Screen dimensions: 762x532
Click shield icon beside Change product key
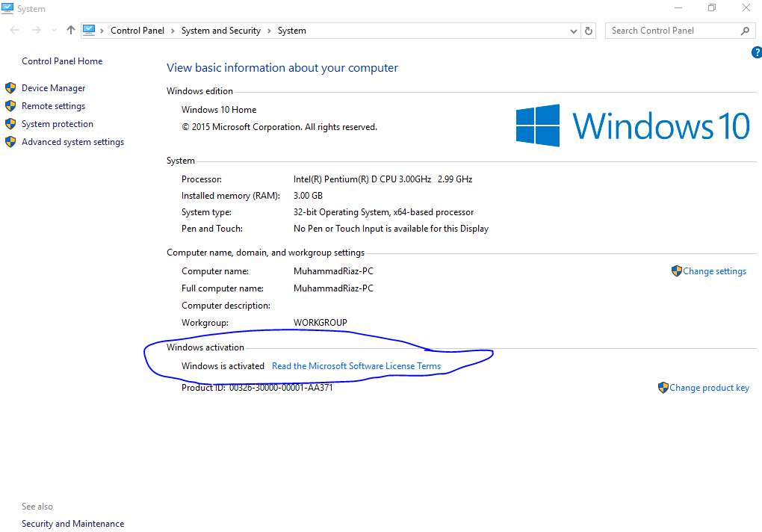click(x=663, y=388)
